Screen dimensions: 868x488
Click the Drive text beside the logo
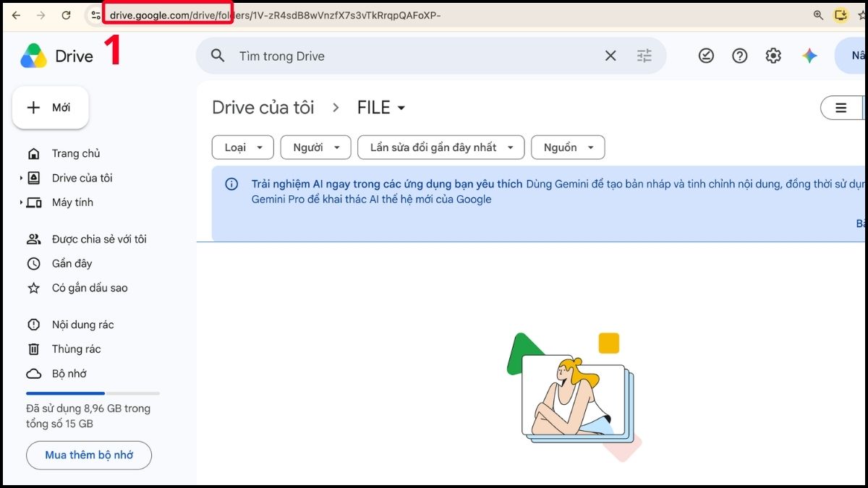[x=74, y=56]
